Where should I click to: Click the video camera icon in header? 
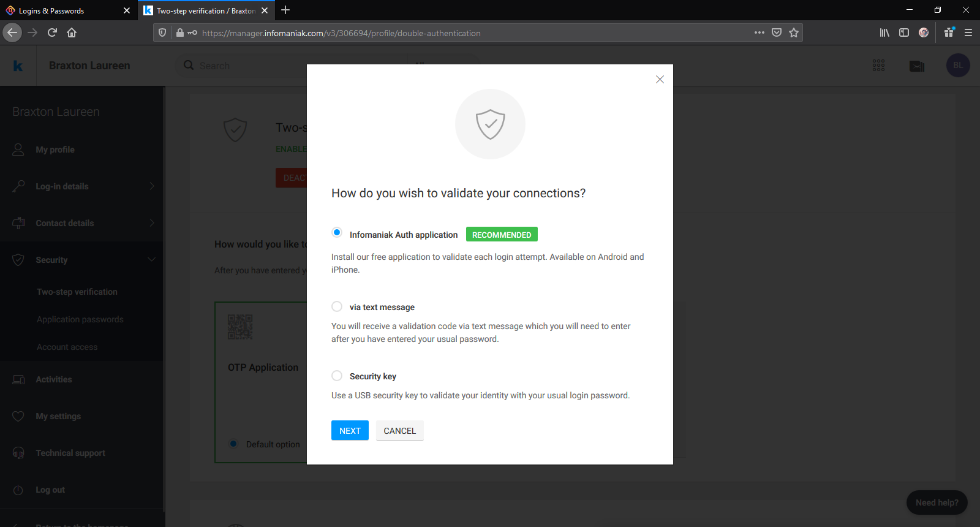click(x=917, y=66)
